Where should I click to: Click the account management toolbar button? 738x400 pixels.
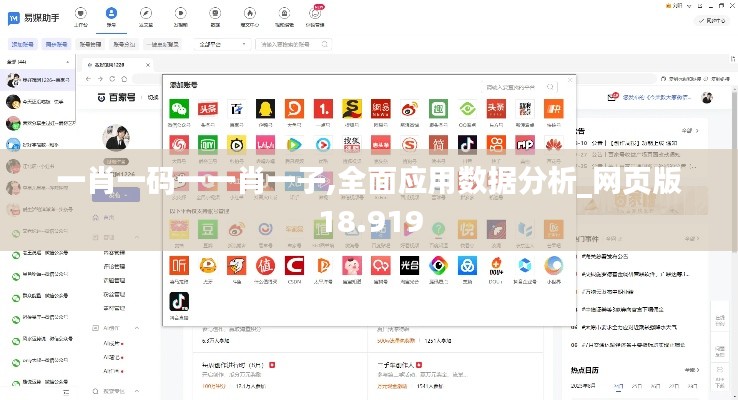pyautogui.click(x=90, y=44)
